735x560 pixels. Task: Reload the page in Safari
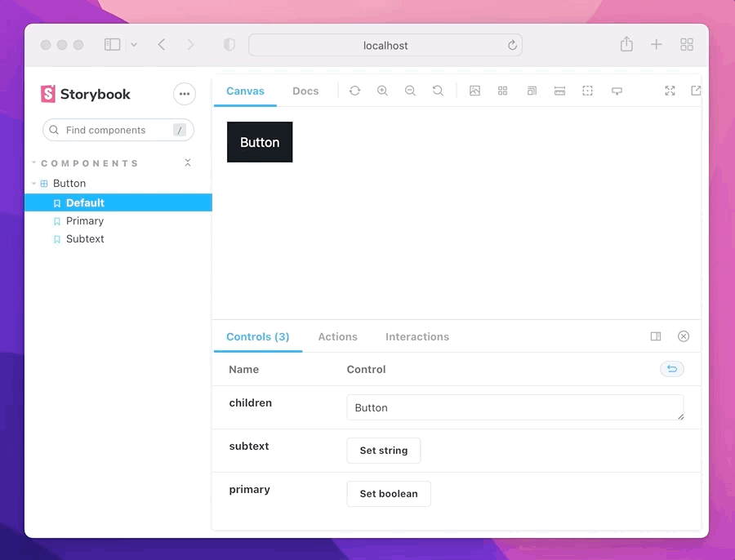[x=512, y=45]
